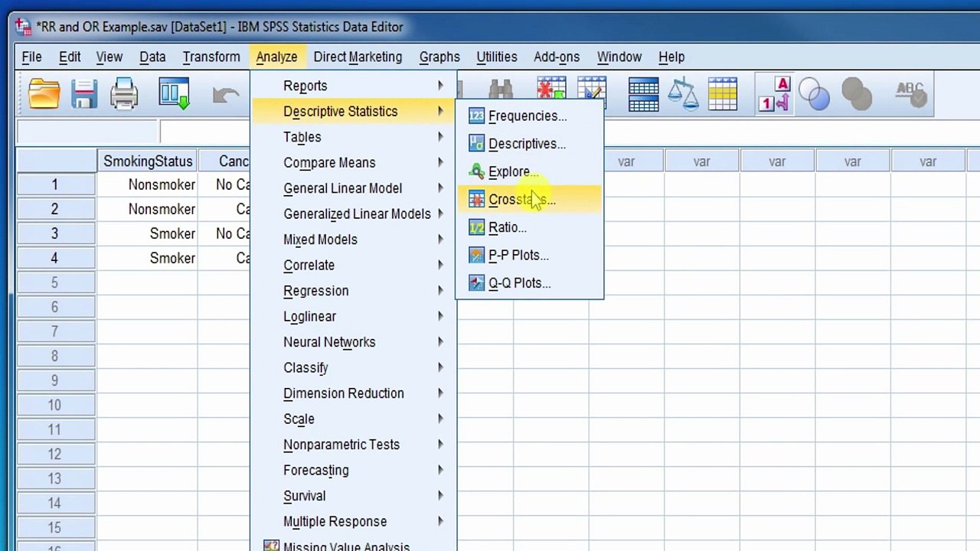
Task: Expand the Neural Networks submenu arrow
Action: click(440, 342)
